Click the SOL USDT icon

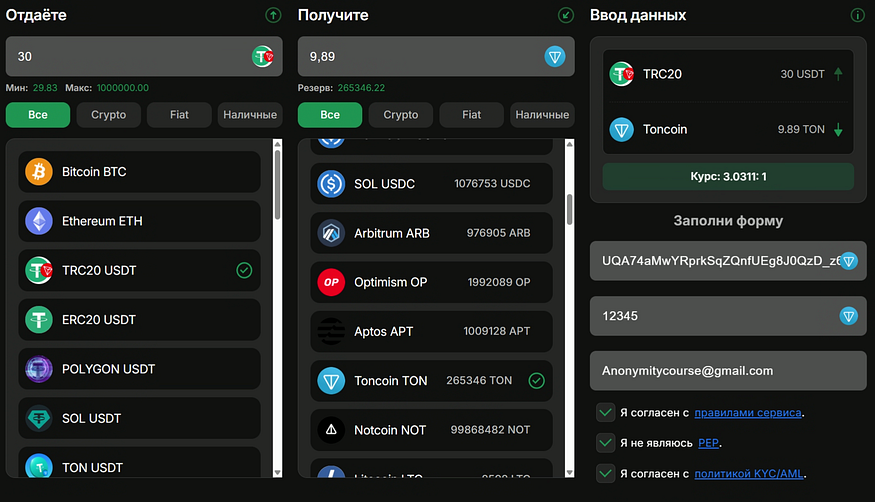coord(39,418)
